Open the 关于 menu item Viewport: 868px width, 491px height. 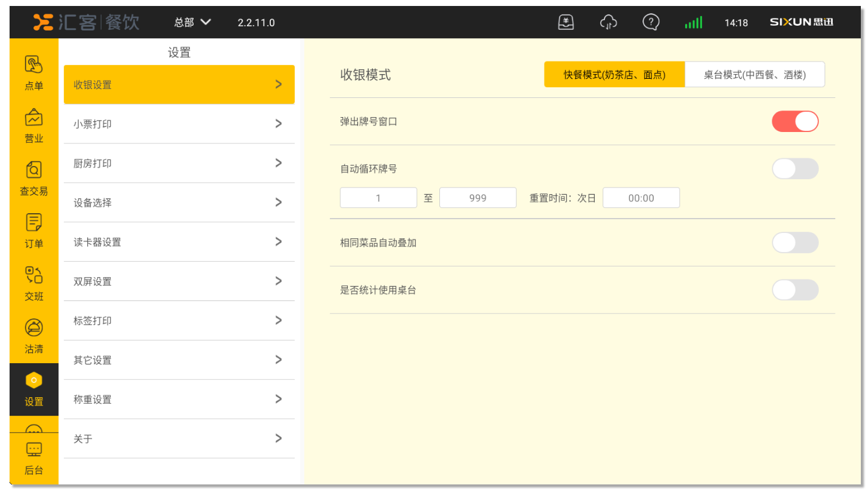click(179, 438)
